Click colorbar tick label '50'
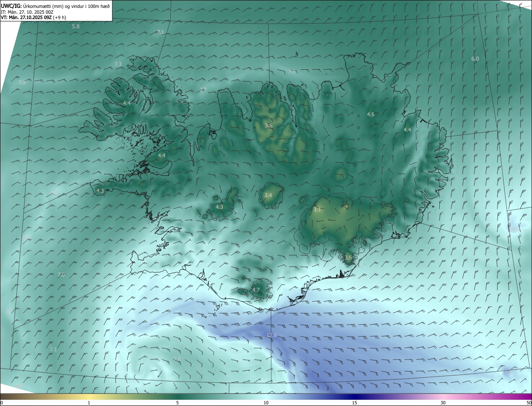 click(529, 403)
